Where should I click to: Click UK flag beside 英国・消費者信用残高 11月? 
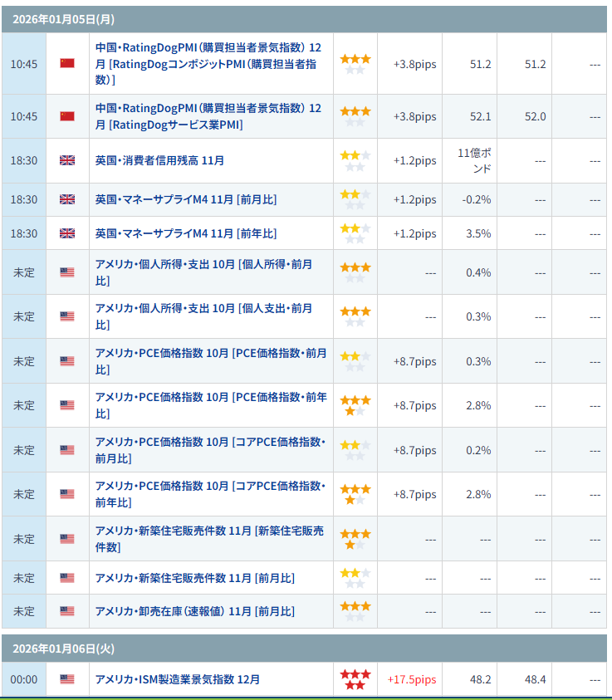pyautogui.click(x=67, y=160)
